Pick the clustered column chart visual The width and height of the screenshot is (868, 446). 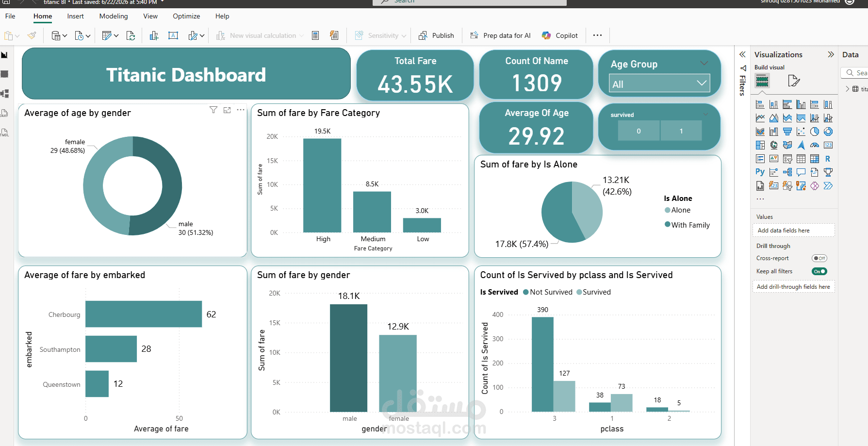pyautogui.click(x=801, y=104)
